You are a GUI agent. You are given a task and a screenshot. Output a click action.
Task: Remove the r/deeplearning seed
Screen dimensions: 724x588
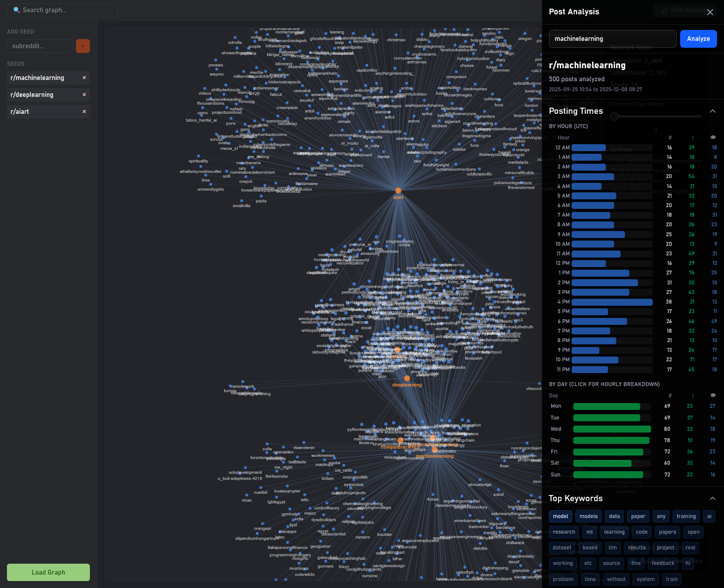click(x=84, y=95)
